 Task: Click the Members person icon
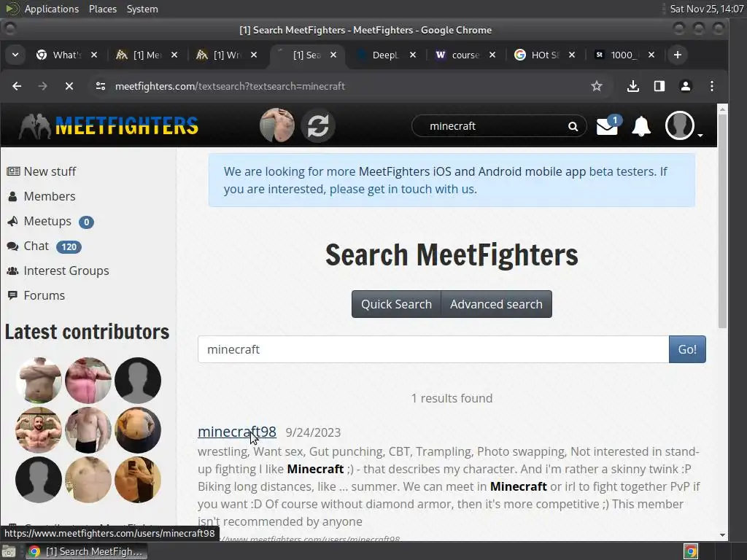tap(13, 196)
